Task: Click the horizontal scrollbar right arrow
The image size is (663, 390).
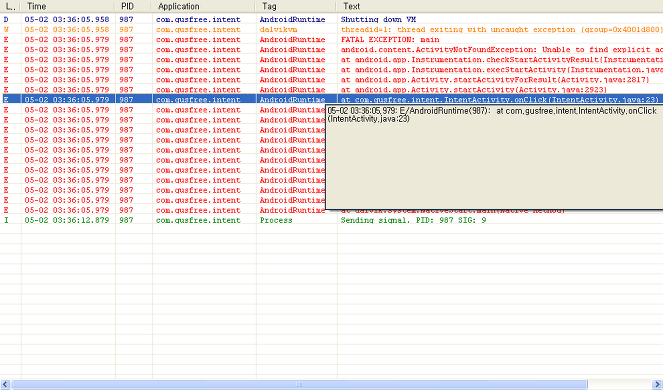Action: 657,384
